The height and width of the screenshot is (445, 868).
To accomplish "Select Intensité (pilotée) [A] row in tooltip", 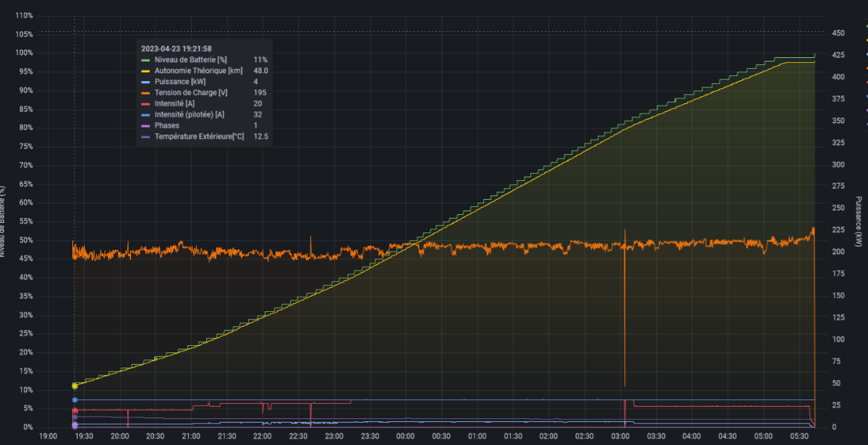I will click(x=206, y=114).
